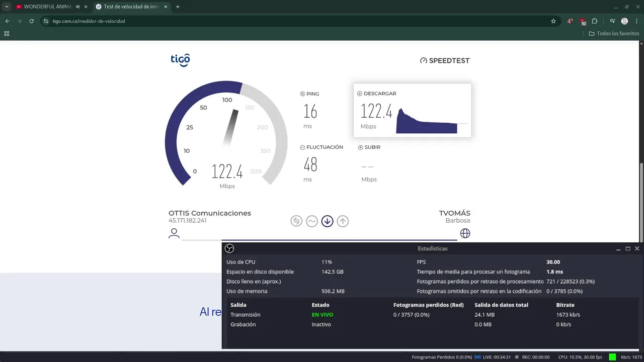
Task: Open the apps grid in bookmarks bar
Action: coord(7,34)
